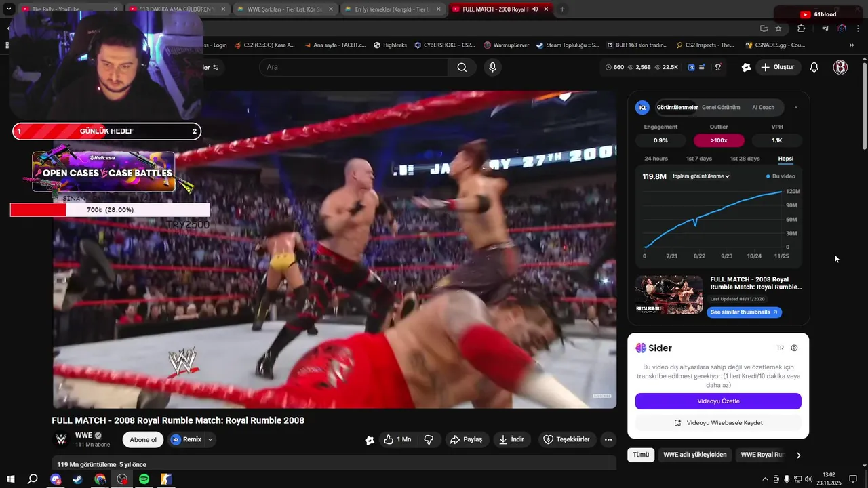Open Discord from the taskbar

click(56, 479)
